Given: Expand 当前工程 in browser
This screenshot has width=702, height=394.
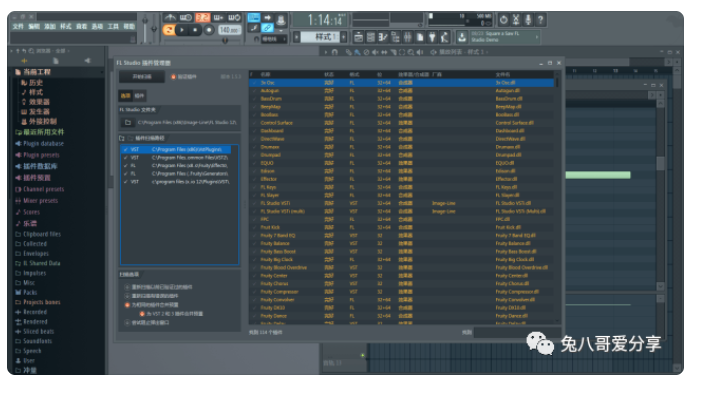Looking at the screenshot, I should click(37, 72).
